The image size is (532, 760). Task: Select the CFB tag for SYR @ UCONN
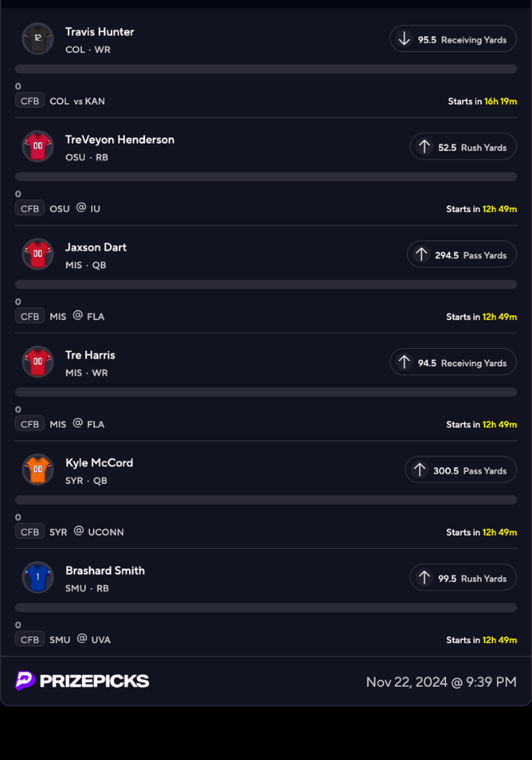click(x=30, y=532)
